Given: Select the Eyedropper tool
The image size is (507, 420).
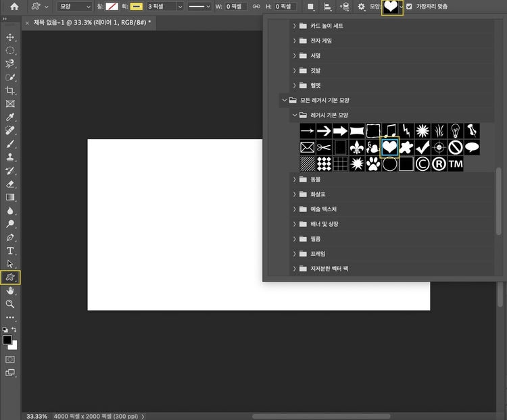Looking at the screenshot, I should [10, 117].
